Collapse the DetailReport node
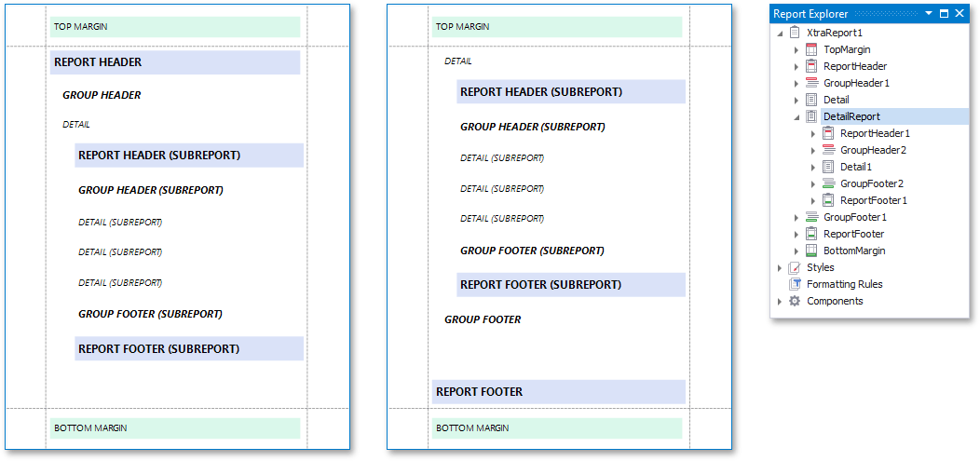 [x=796, y=116]
